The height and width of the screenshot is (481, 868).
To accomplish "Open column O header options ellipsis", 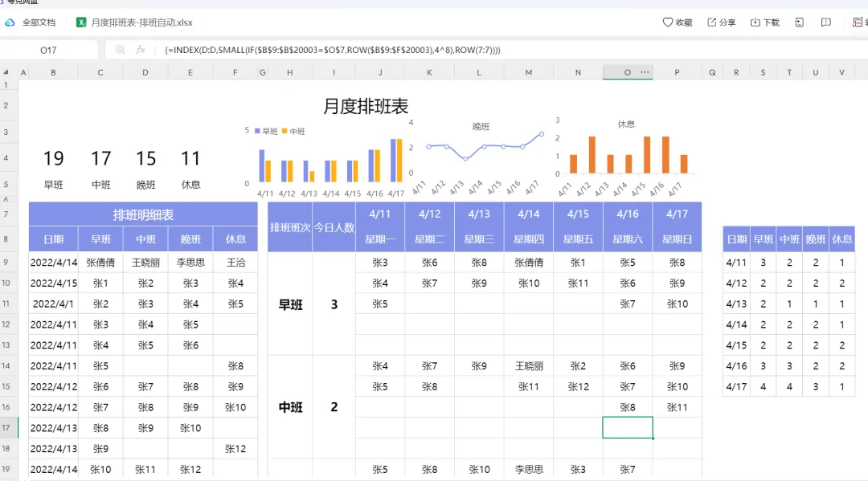I will click(645, 72).
